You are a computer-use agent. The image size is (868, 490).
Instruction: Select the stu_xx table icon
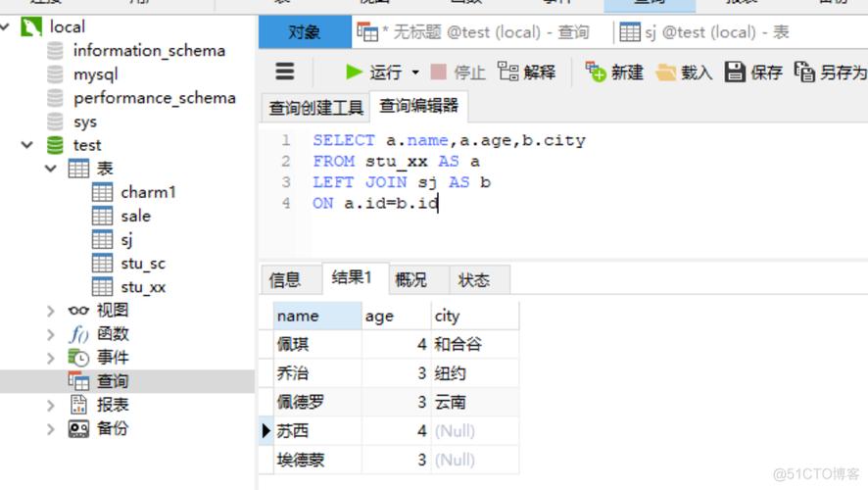pyautogui.click(x=102, y=287)
